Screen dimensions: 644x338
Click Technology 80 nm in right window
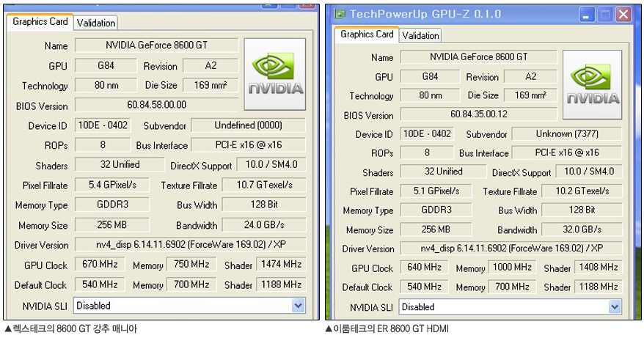pos(431,95)
